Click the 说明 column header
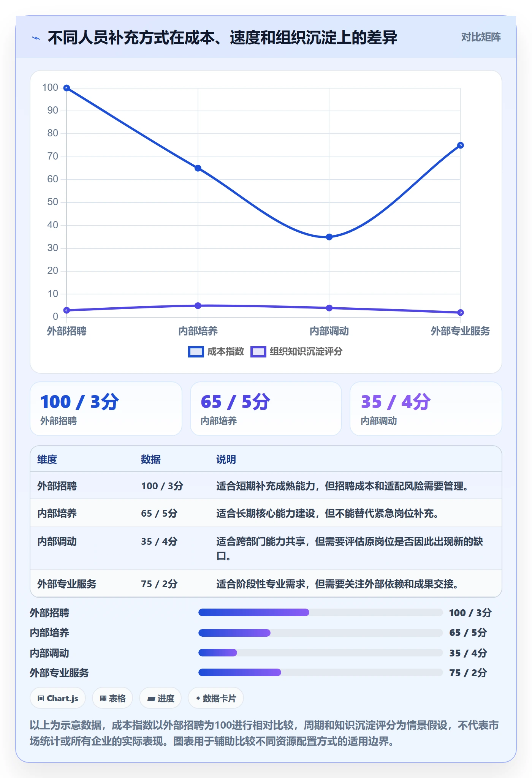The image size is (532, 778). coord(226,459)
